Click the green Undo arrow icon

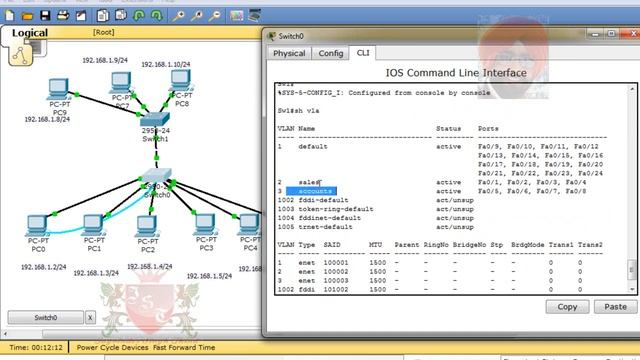pyautogui.click(x=139, y=16)
